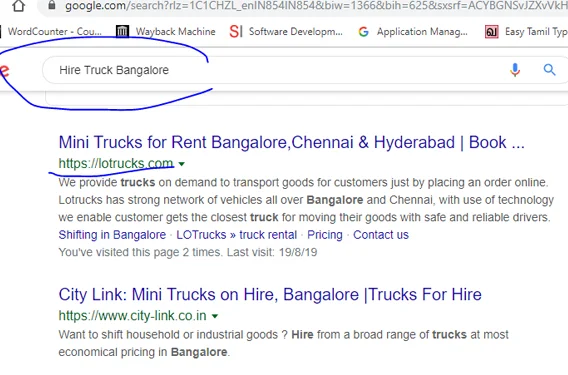Open WordCounter bookmark

[51, 32]
